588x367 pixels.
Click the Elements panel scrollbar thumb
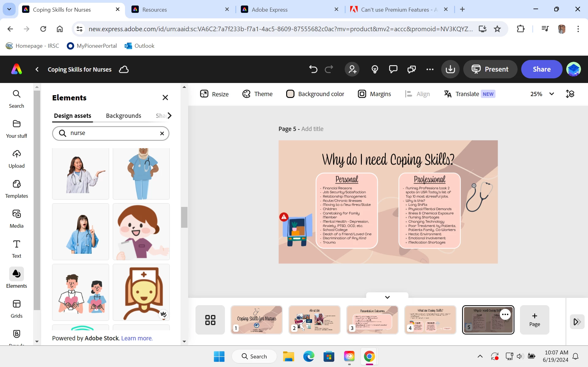click(184, 217)
